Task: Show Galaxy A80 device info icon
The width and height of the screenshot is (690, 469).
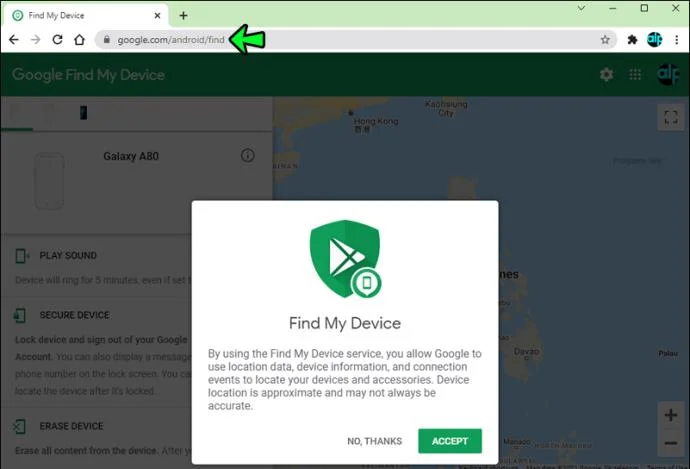Action: 248,155
